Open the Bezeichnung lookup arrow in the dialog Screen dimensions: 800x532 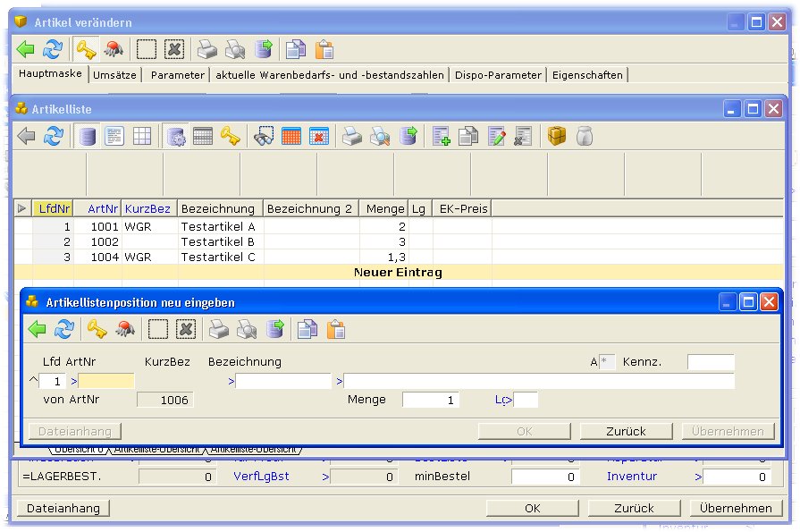point(231,382)
